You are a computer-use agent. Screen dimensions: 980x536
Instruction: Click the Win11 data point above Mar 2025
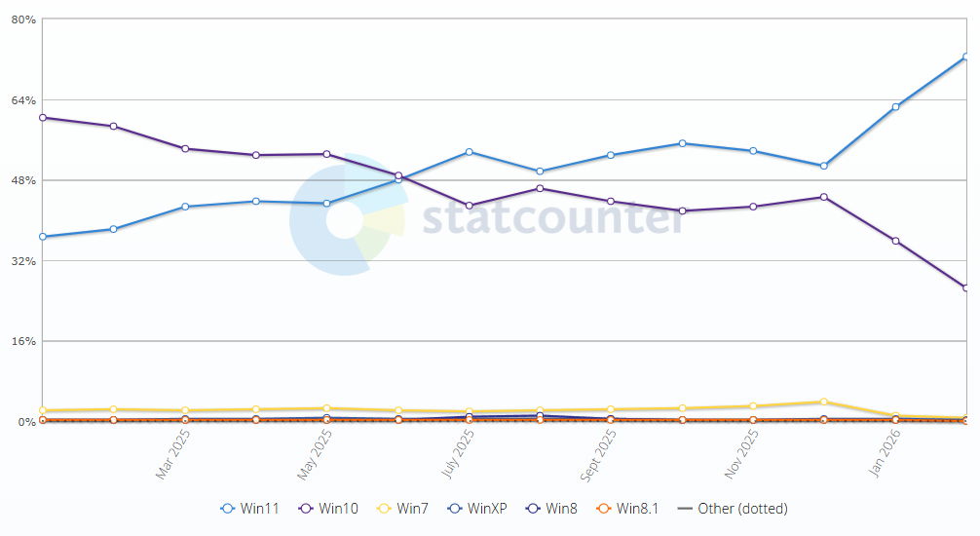click(185, 207)
